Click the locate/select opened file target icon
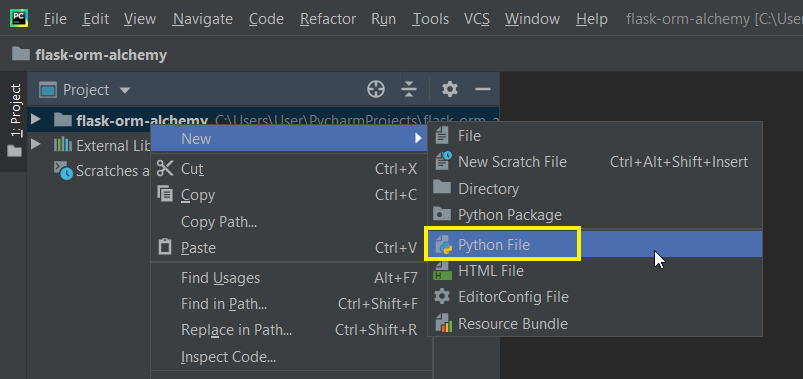Screen dimensions: 803x379 point(376,90)
